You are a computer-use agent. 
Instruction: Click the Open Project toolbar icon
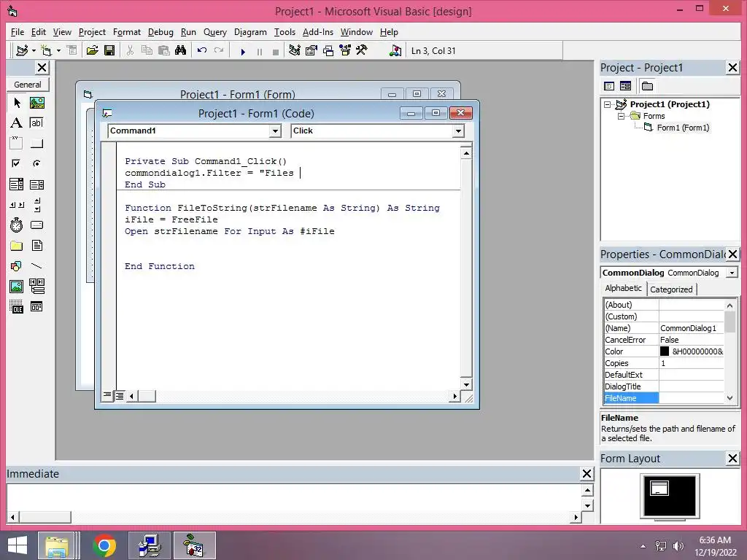click(x=93, y=50)
